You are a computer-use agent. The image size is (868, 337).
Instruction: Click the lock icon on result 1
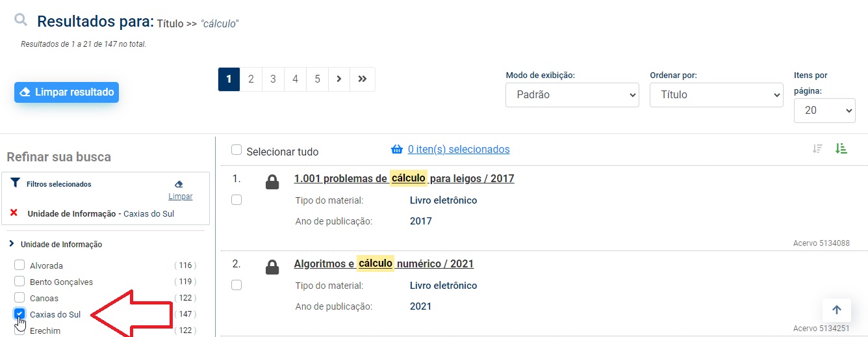tap(272, 182)
